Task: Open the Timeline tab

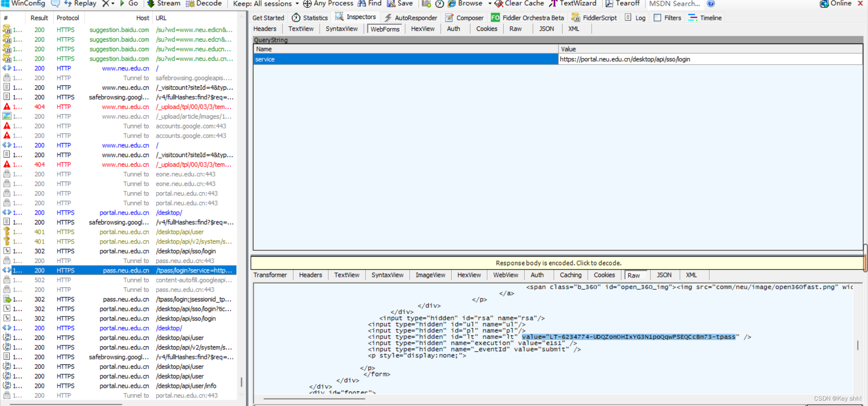Action: click(705, 18)
